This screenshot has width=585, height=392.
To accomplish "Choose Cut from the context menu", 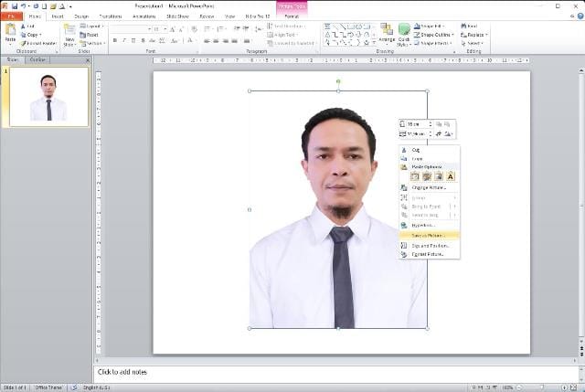I will [x=416, y=150].
